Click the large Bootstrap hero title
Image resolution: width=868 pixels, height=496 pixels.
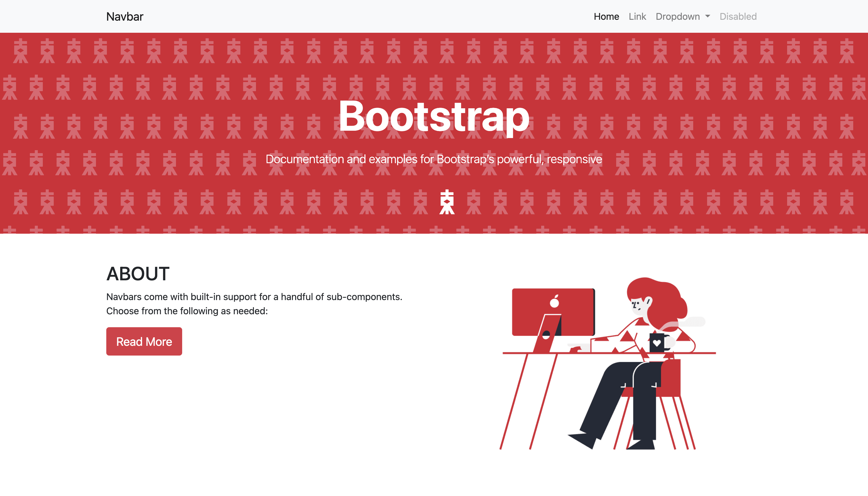coord(434,117)
